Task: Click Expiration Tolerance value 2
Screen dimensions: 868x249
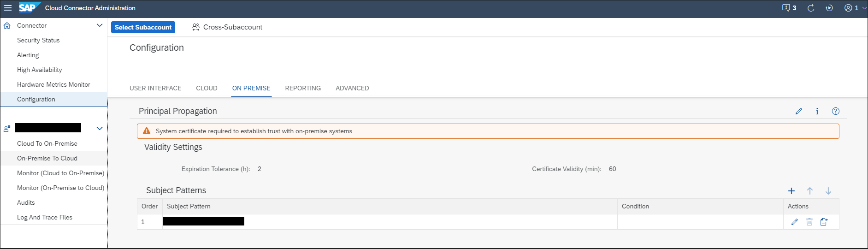Action: click(x=260, y=169)
